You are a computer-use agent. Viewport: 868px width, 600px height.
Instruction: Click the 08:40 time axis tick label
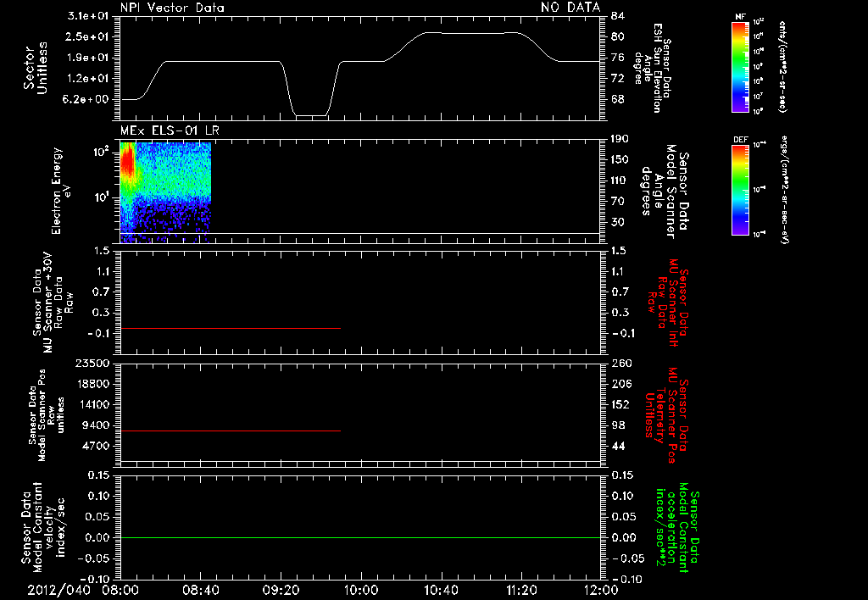click(200, 590)
